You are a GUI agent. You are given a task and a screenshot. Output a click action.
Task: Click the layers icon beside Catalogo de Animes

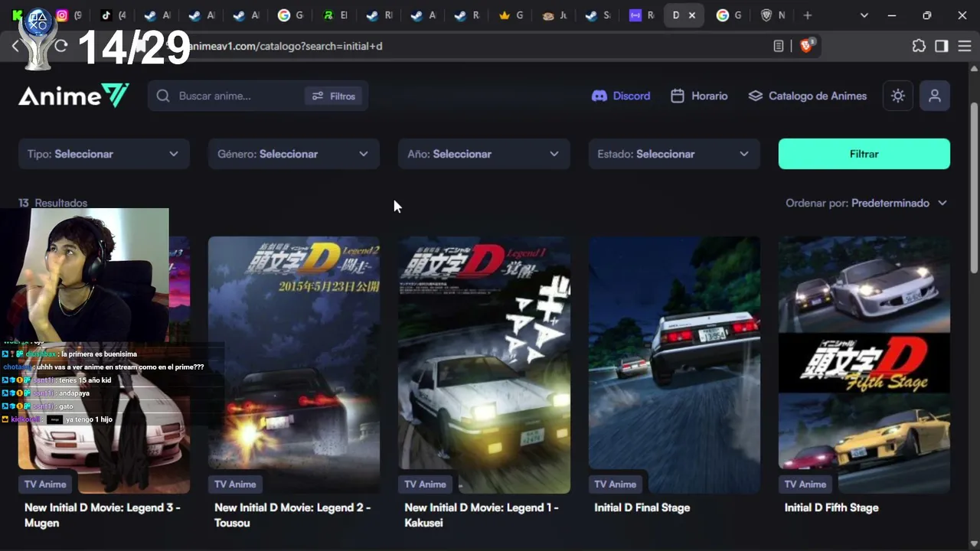pyautogui.click(x=756, y=96)
